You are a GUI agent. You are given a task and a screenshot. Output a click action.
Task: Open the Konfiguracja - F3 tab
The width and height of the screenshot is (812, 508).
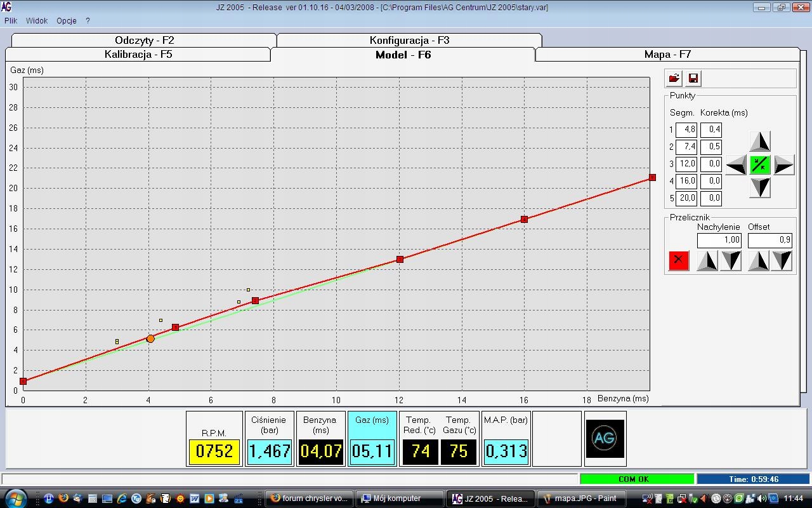409,40
